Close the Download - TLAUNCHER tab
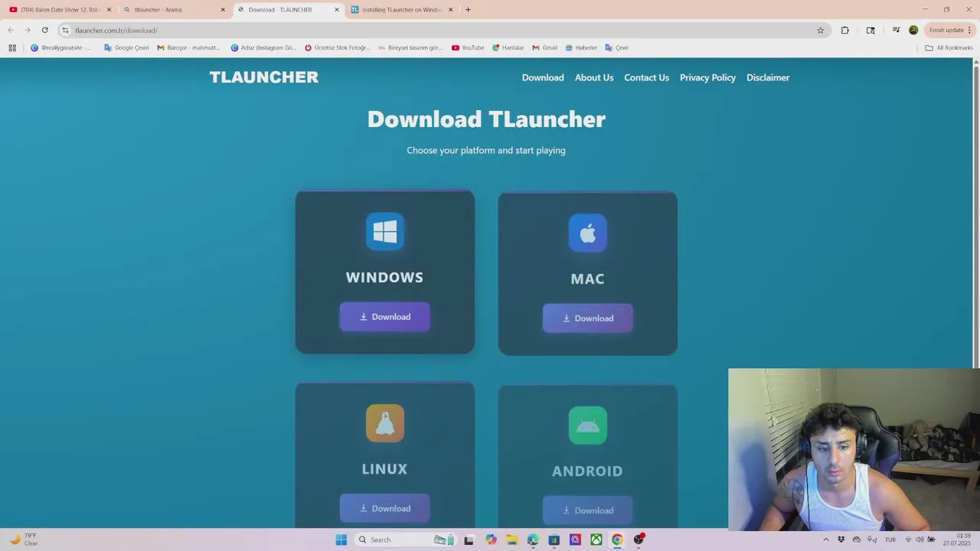 coord(336,10)
